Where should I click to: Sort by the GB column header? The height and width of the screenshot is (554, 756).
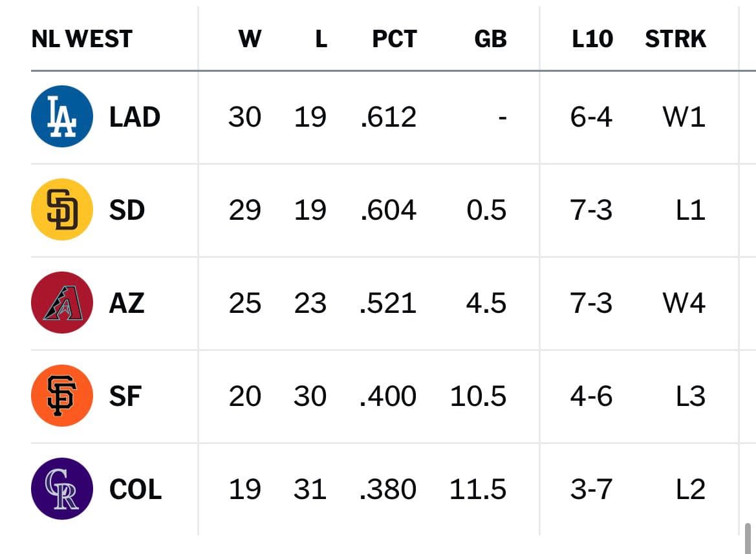490,39
